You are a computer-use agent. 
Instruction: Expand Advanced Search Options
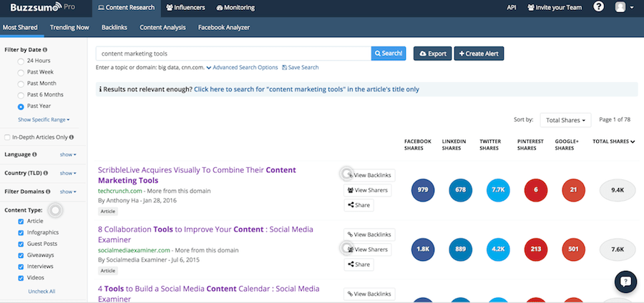(x=242, y=67)
